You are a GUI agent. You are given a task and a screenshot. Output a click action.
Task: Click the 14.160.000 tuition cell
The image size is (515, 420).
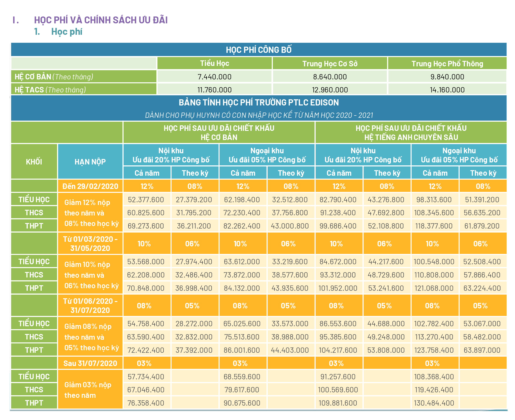click(x=447, y=90)
